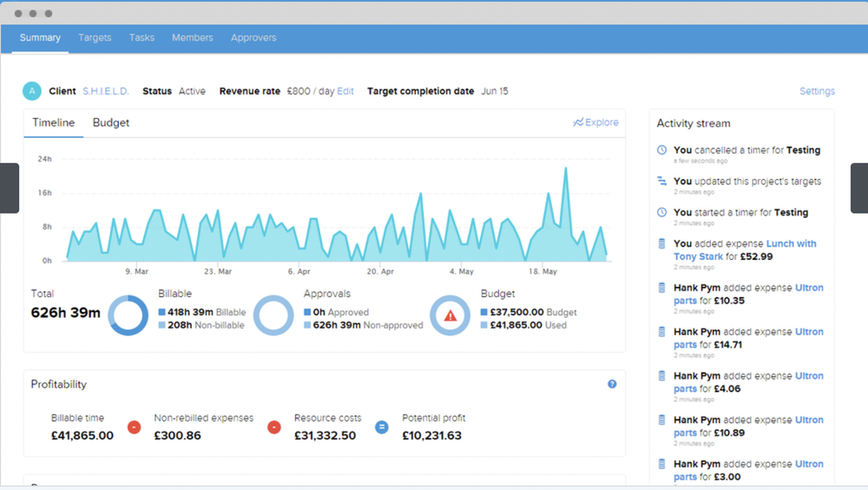Click the equals icon before Potential profit
868x490 pixels.
(x=381, y=427)
